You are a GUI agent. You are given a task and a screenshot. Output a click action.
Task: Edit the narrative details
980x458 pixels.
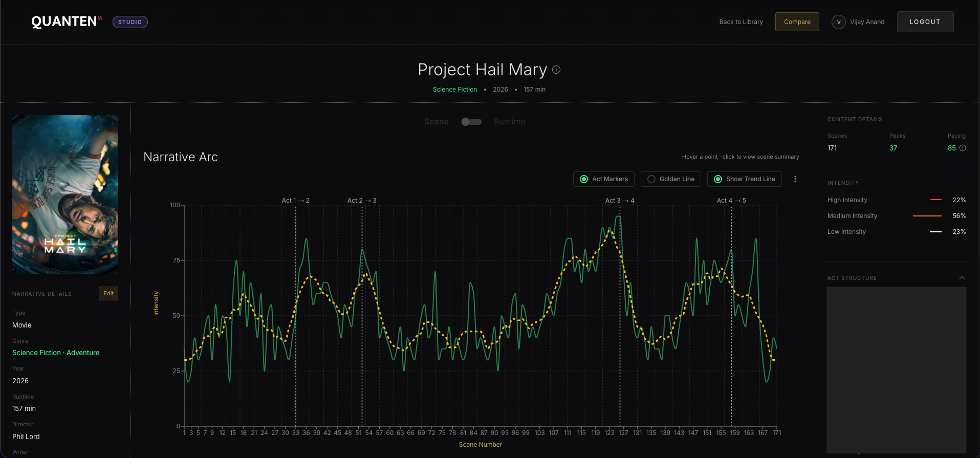pos(108,293)
